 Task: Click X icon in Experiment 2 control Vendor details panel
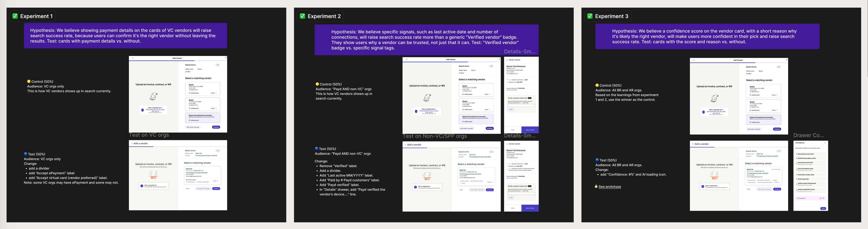[507, 60]
